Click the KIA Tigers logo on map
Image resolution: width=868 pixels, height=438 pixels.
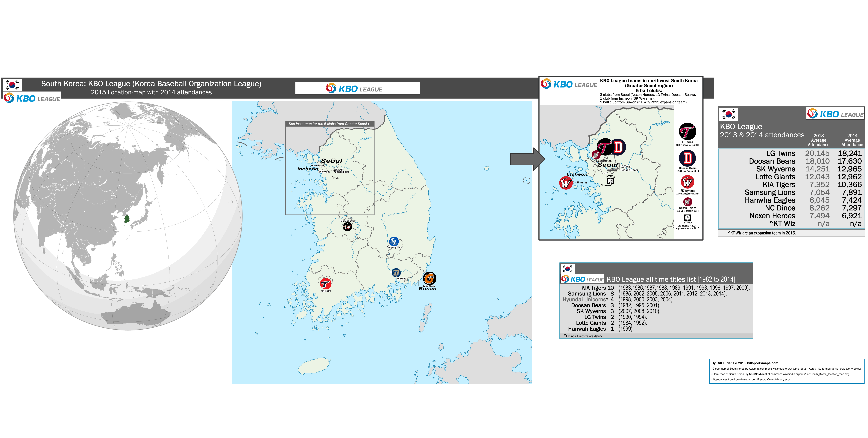326,284
